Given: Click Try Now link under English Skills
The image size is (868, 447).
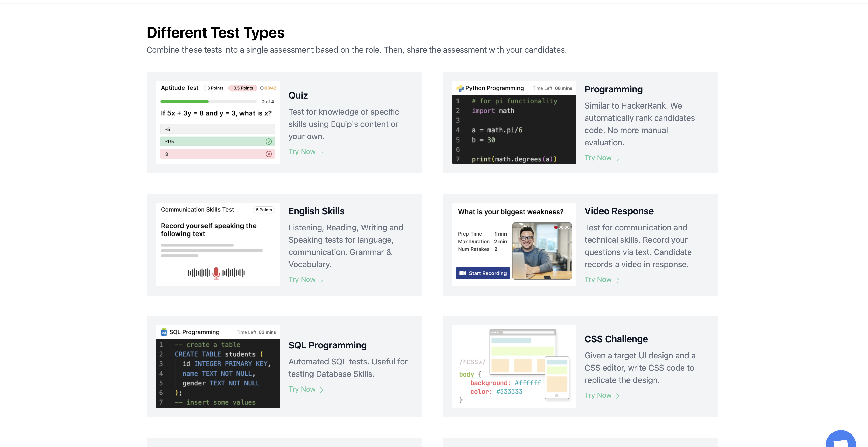Looking at the screenshot, I should 306,279.
